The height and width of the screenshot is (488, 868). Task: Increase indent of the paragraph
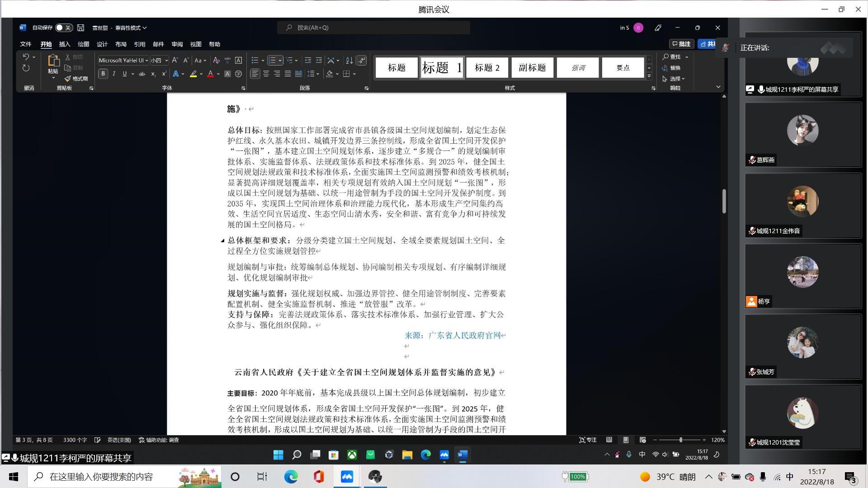pos(319,60)
